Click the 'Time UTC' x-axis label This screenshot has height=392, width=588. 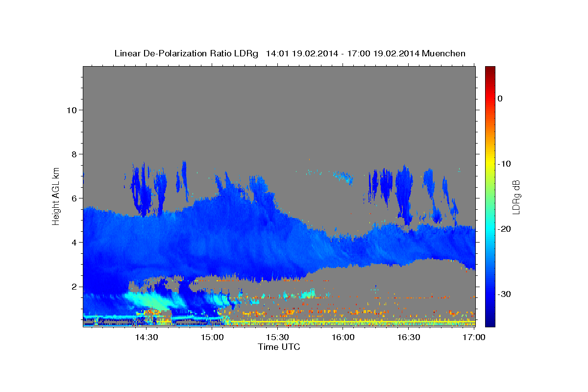click(x=279, y=347)
